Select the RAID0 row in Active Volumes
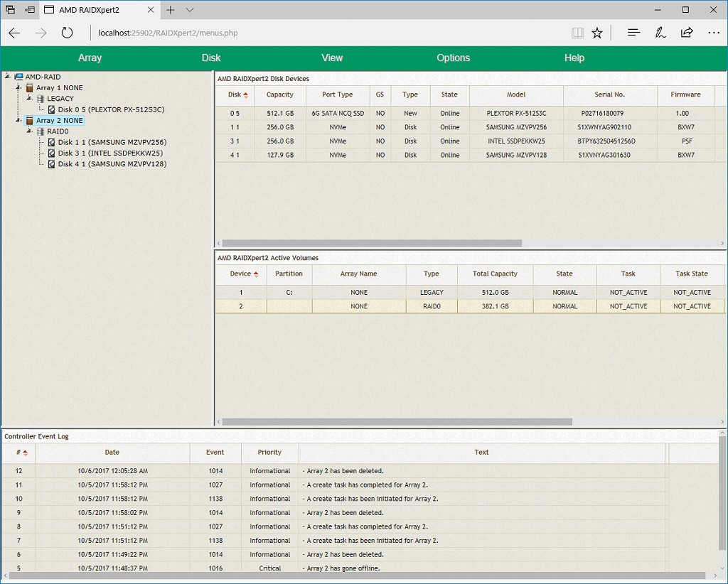 (x=431, y=306)
